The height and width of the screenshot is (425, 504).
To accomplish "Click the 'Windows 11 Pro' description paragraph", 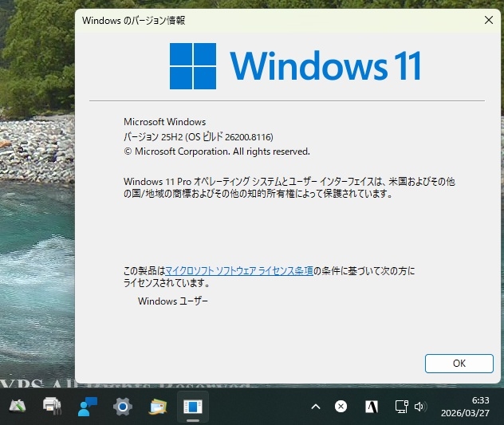I will click(x=289, y=187).
